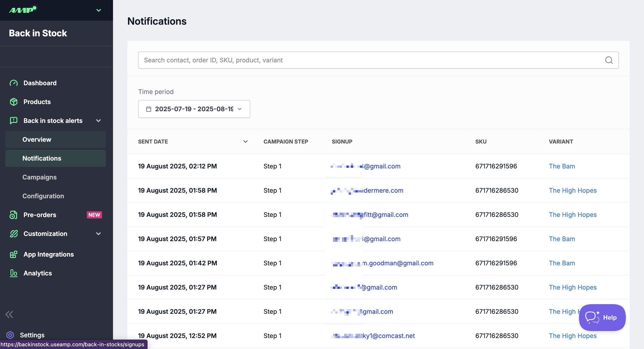Select the Overview submenu item

click(56, 140)
